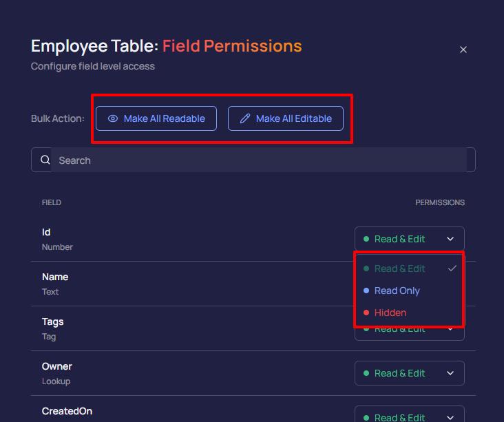
Task: Click the checkmark beside Read & Edit option
Action: 452,268
